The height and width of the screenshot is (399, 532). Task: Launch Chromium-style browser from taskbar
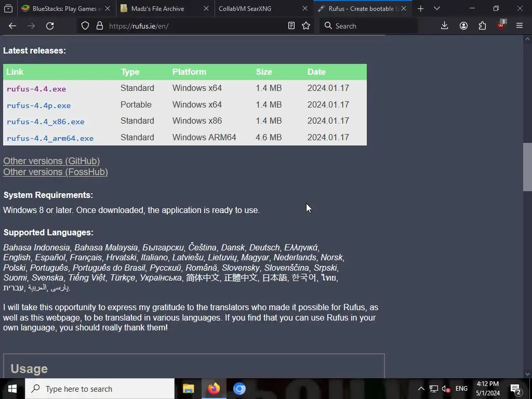(x=239, y=389)
